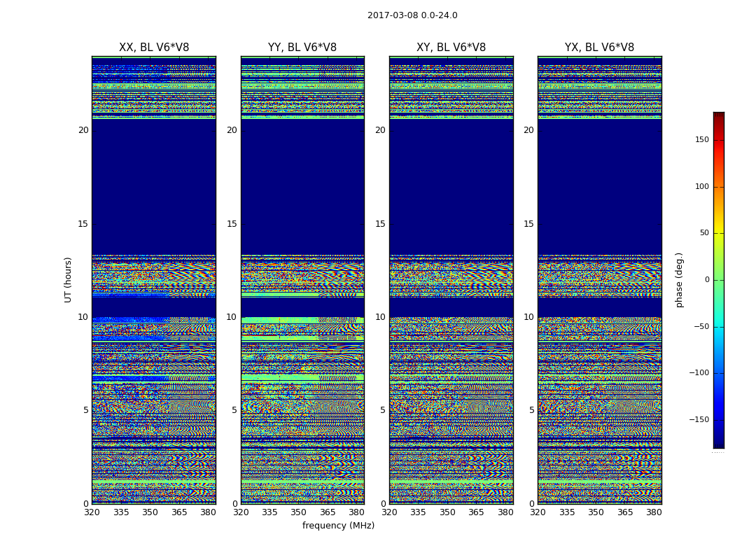Screen dimensions: 735x560
Task: Click the "UT (hours)" y-axis label
Action: [68, 280]
